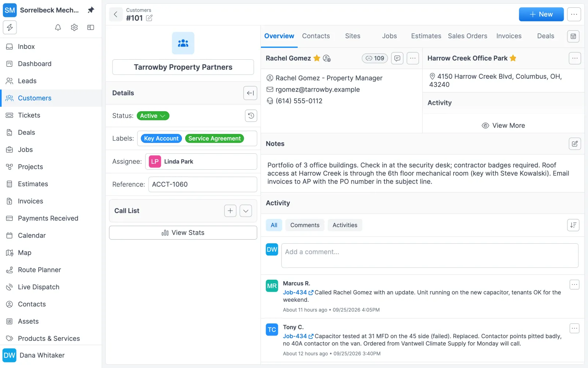Viewport: 588px width, 368px height.
Task: Open Route Planner in the sidebar
Action: pos(51,270)
